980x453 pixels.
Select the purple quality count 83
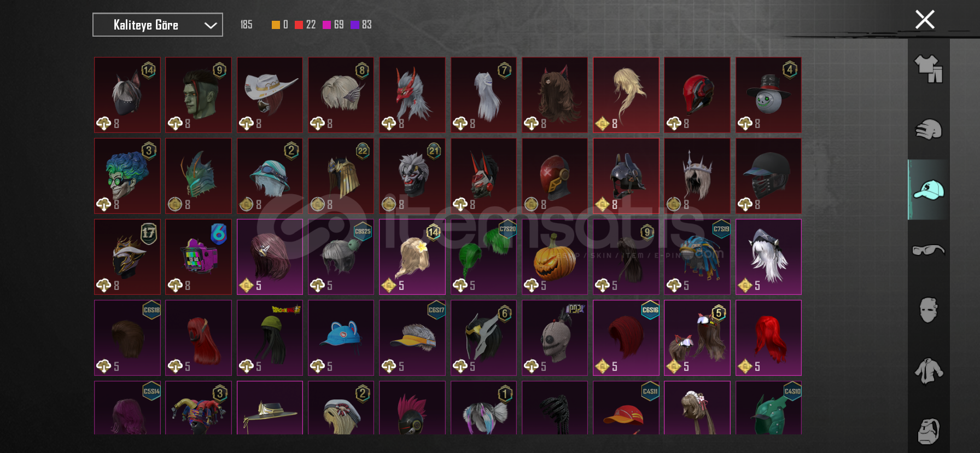coord(361,25)
